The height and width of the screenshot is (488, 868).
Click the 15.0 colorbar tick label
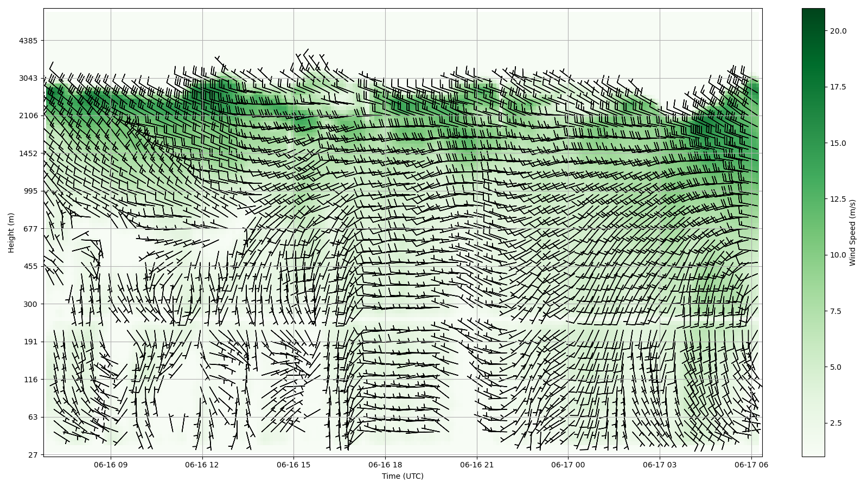click(x=838, y=143)
